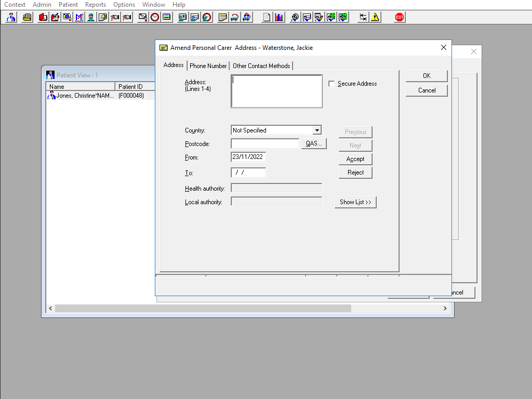Click the (F000048) patient ID cell
The image size is (532, 399).
(131, 96)
